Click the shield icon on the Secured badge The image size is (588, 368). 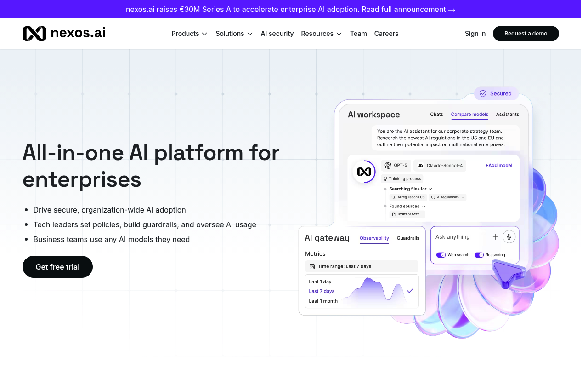click(483, 93)
